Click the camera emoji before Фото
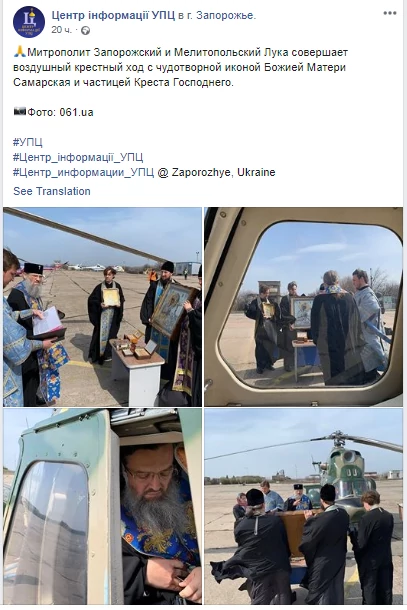Viewport: 407px width, 610px height. (19, 112)
